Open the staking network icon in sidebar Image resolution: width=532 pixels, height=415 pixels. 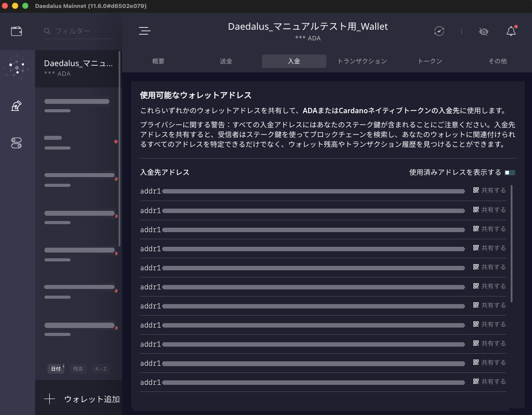tap(16, 67)
